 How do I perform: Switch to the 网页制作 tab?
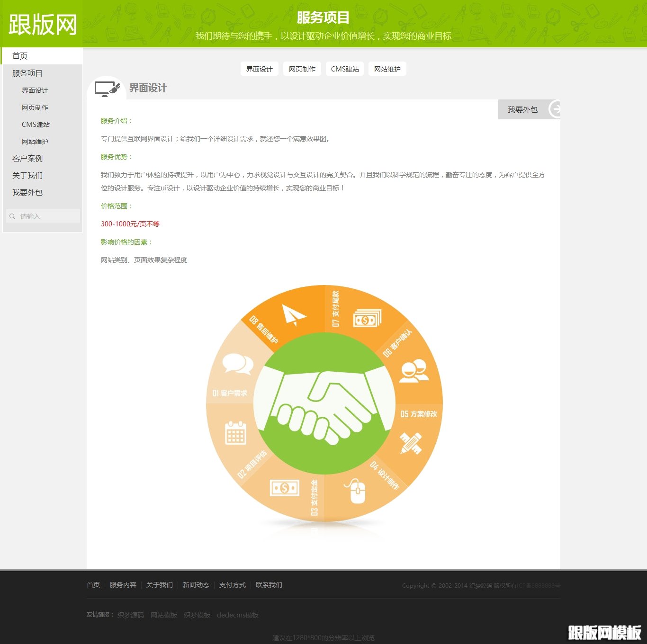(302, 69)
